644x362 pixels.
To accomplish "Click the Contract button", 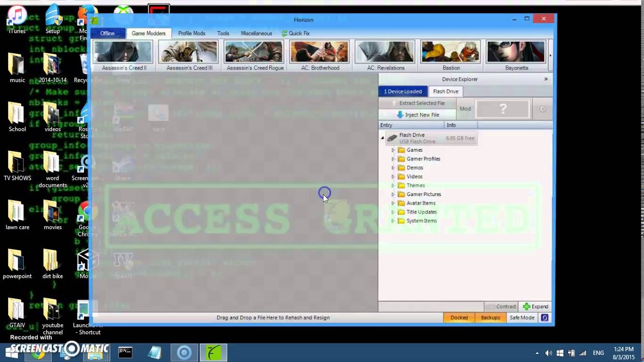I will [501, 307].
